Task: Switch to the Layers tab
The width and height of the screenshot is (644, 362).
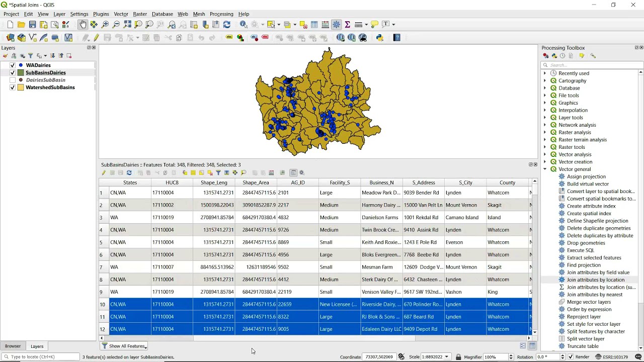Action: pyautogui.click(x=37, y=346)
